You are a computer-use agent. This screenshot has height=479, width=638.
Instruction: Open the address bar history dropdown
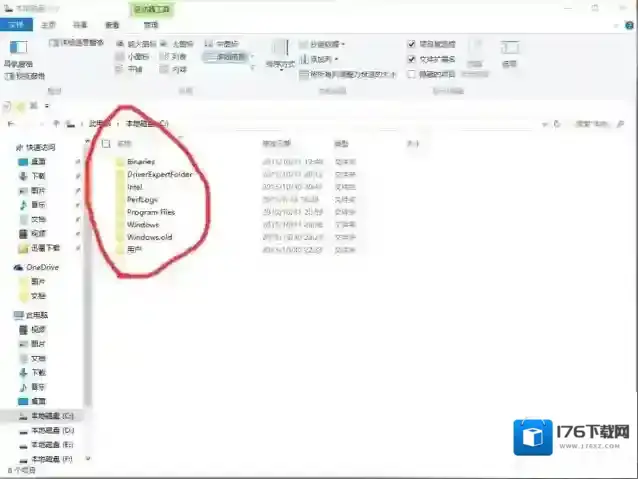544,124
